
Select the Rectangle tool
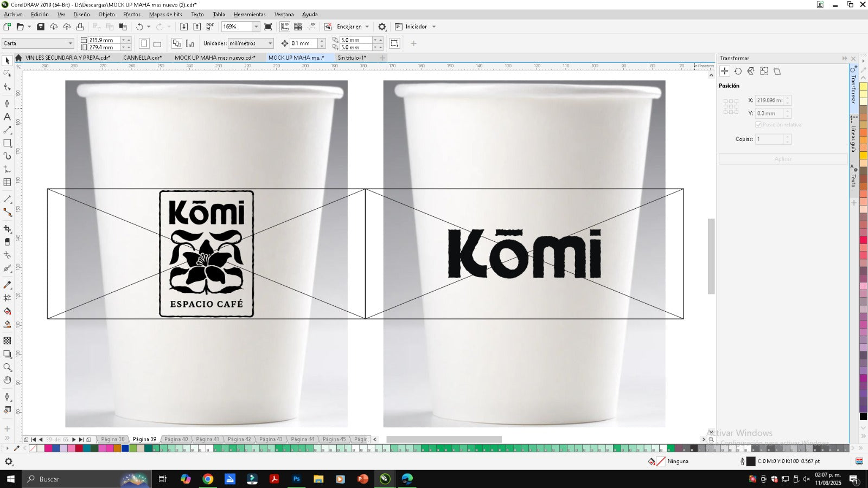click(x=7, y=143)
